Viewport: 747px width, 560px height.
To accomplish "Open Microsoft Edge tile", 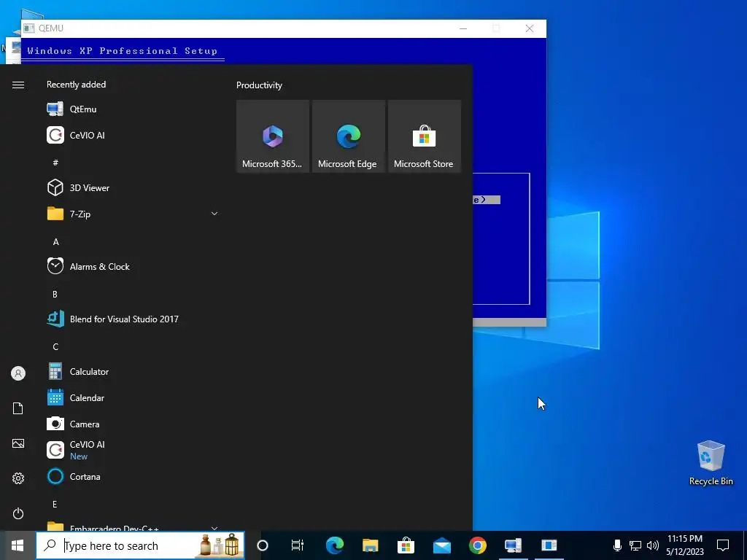I will pyautogui.click(x=348, y=136).
